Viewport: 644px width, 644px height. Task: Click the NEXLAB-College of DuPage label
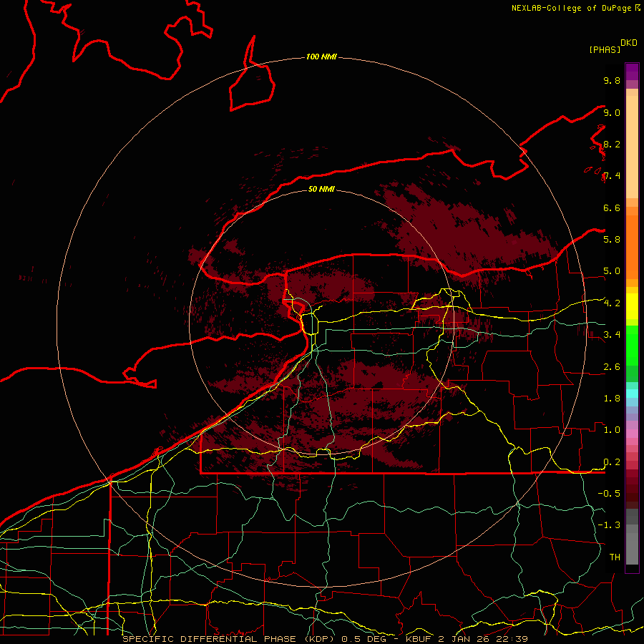point(571,8)
